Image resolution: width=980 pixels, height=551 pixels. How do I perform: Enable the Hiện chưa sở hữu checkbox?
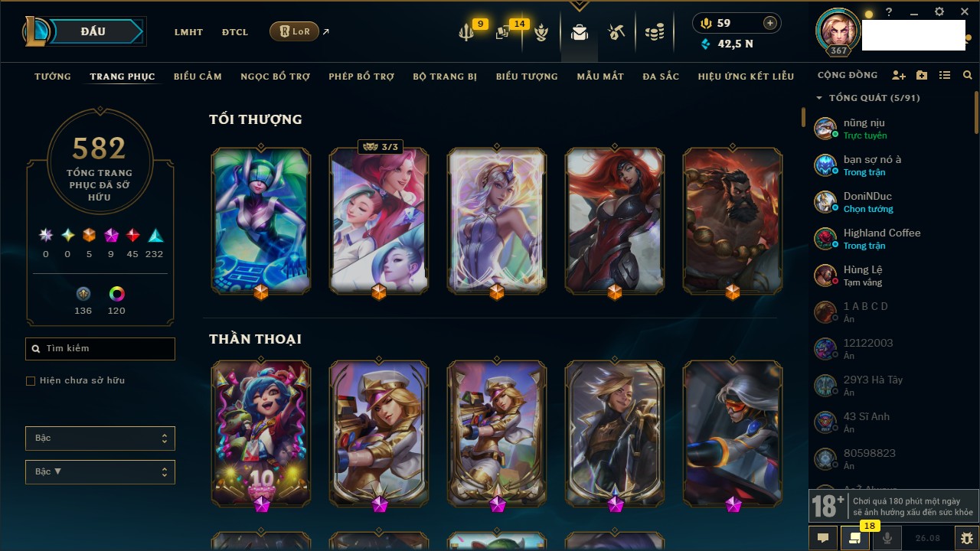point(31,380)
